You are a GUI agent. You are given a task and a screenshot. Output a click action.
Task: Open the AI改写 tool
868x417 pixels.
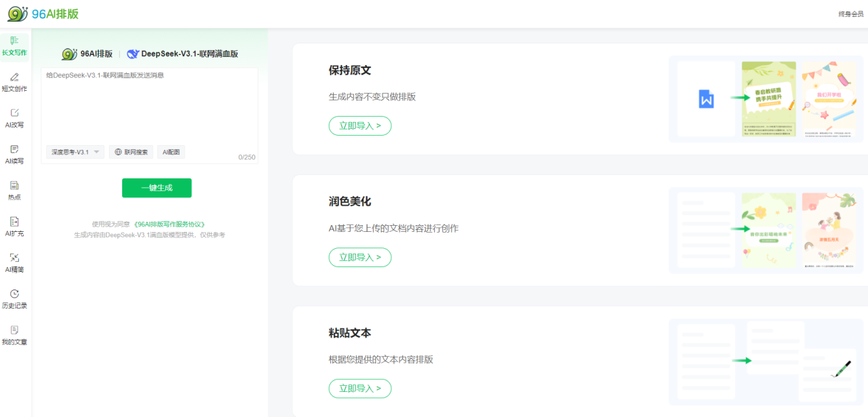pos(14,118)
